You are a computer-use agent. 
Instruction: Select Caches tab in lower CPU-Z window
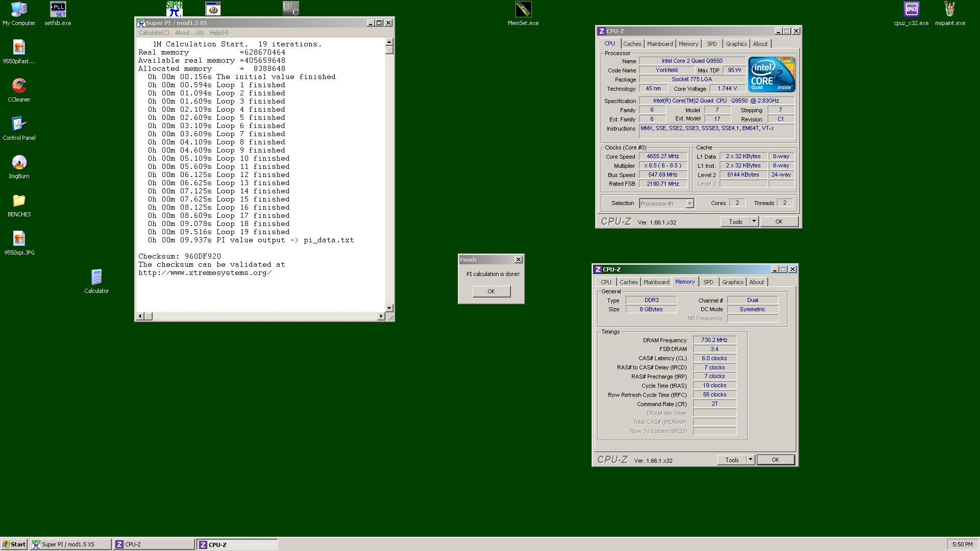pyautogui.click(x=628, y=282)
